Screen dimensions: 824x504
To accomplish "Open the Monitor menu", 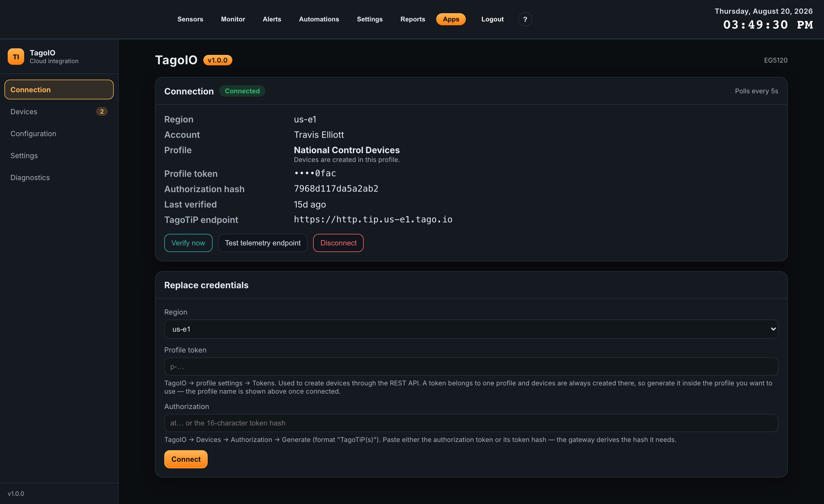I will [x=233, y=19].
